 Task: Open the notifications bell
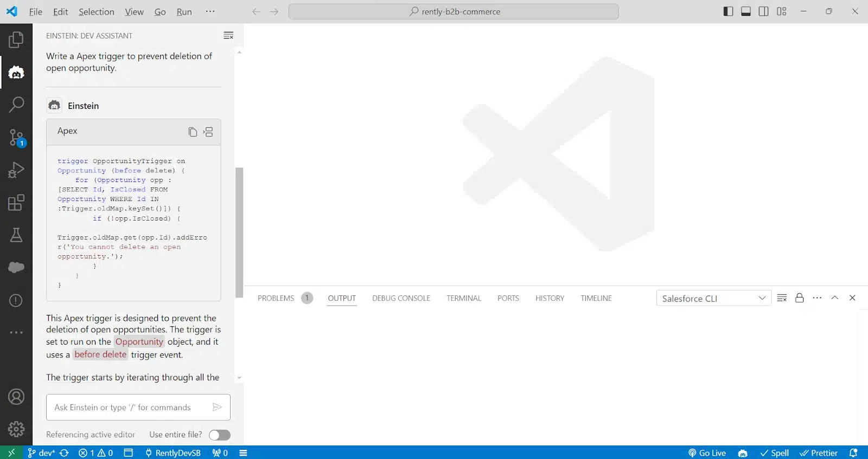click(853, 452)
